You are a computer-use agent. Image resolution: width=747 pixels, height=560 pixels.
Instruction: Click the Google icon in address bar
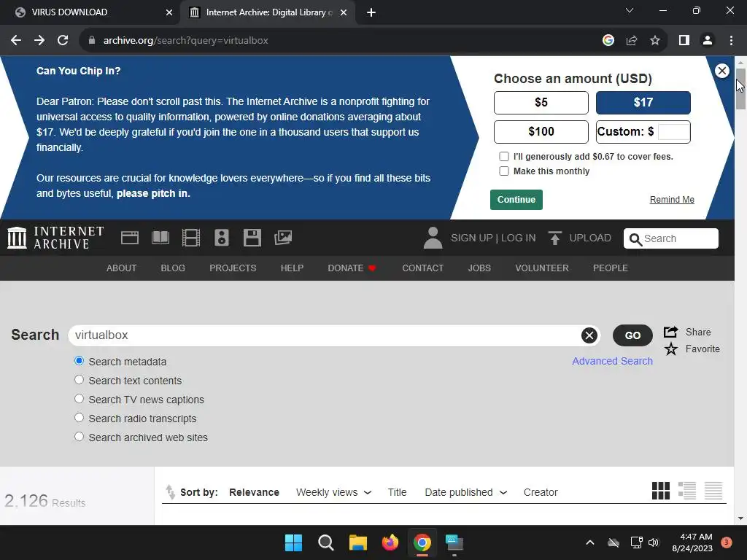(608, 41)
